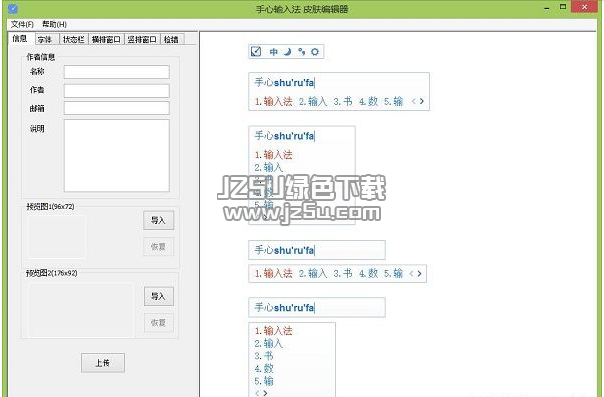Click the 预览图1 thumbnail placeholder

tap(57, 236)
